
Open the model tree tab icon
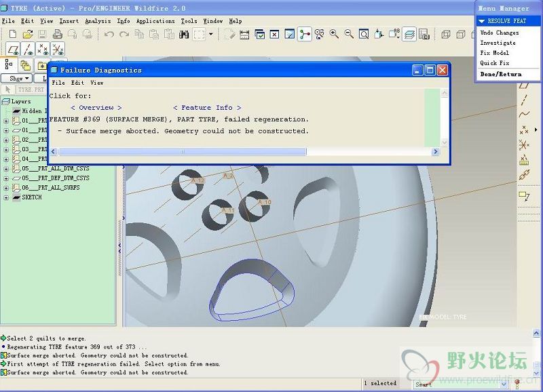9,64
